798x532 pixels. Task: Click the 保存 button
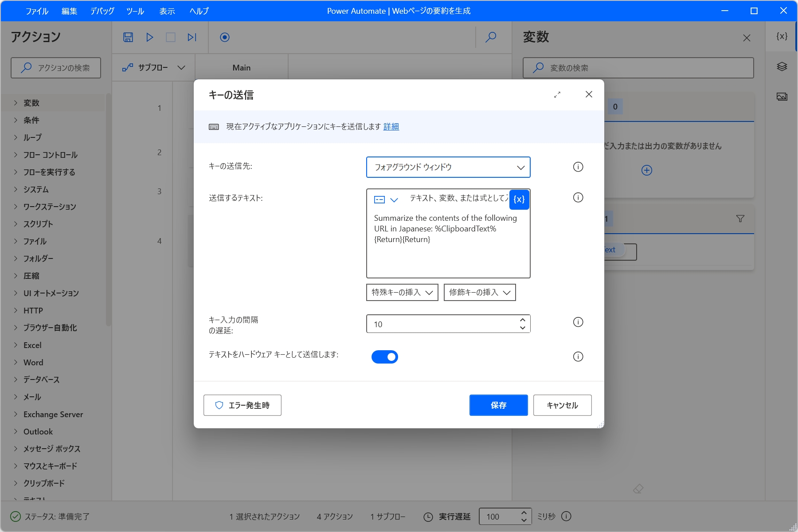(499, 405)
